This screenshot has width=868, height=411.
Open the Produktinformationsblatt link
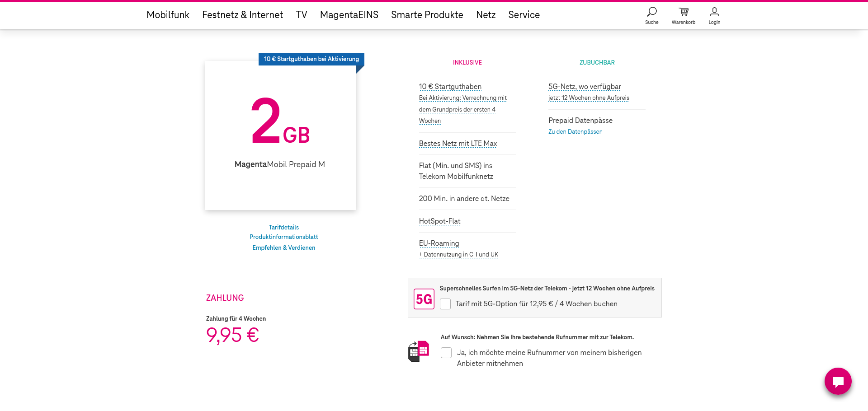[x=283, y=237]
